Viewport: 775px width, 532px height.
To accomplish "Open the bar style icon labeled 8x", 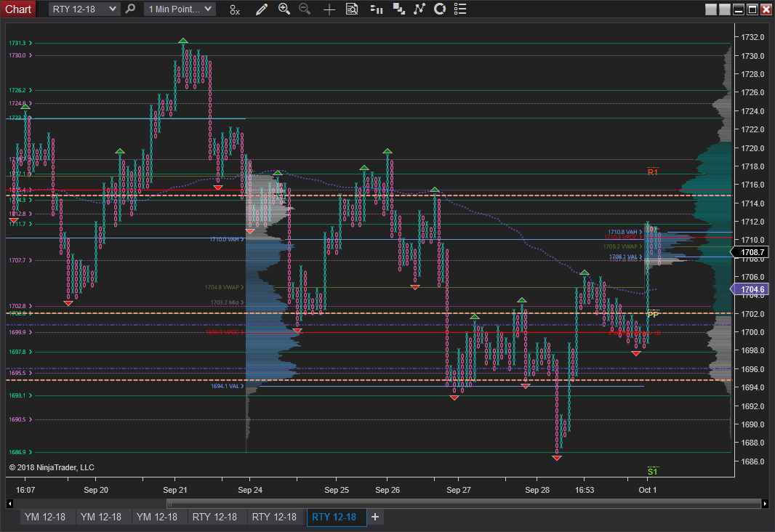I will click(x=235, y=9).
